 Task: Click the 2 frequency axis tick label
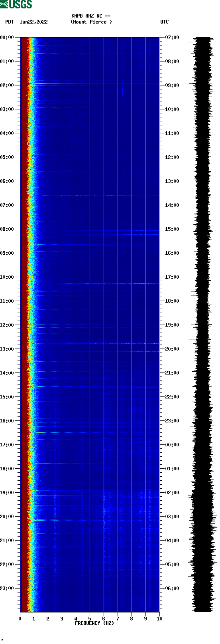point(48,619)
